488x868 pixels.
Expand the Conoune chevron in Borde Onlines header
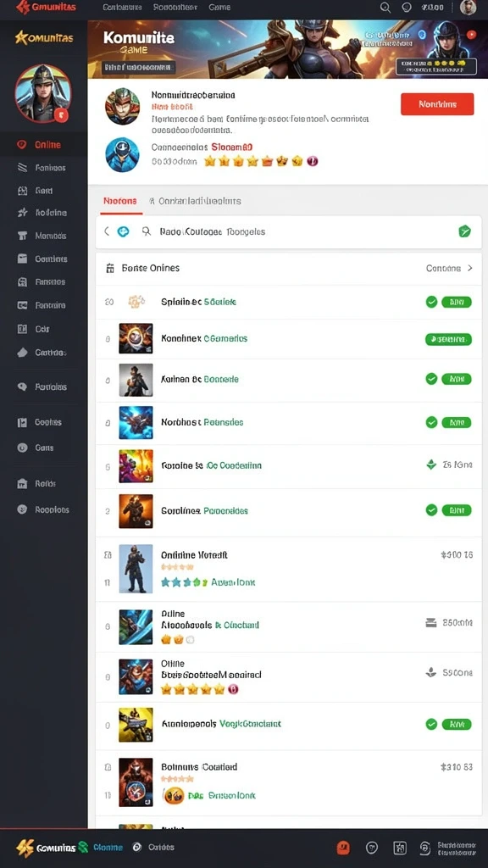pos(469,268)
